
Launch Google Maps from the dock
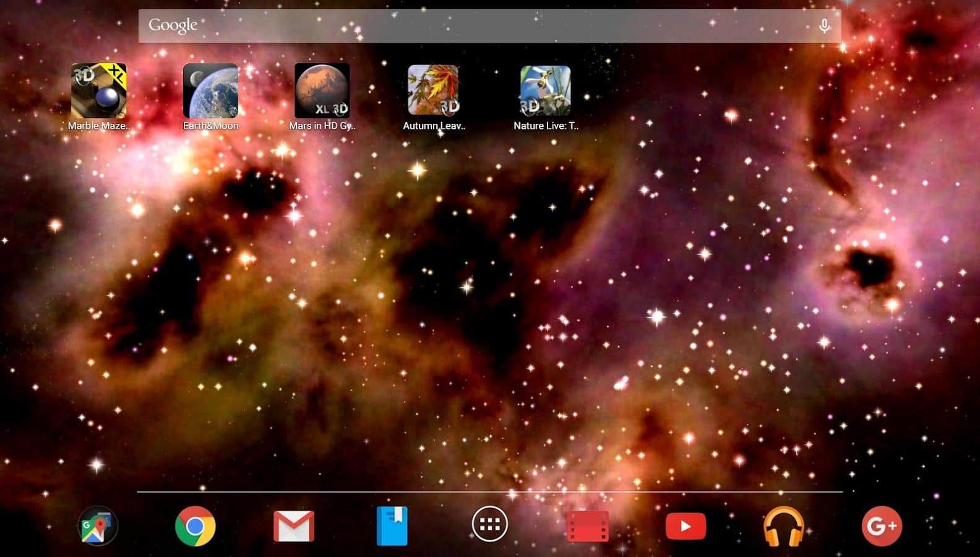point(98,526)
